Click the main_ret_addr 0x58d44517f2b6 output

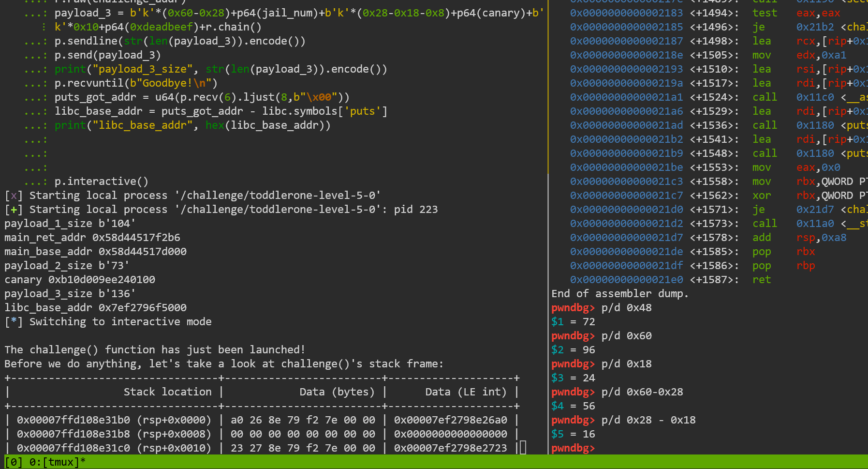pyautogui.click(x=92, y=238)
